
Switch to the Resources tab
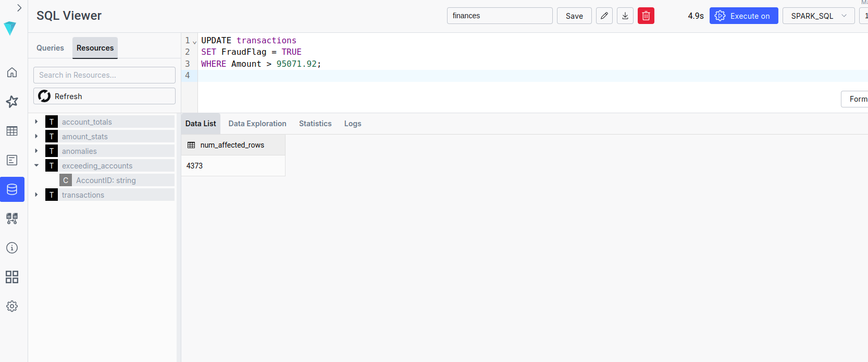[95, 48]
